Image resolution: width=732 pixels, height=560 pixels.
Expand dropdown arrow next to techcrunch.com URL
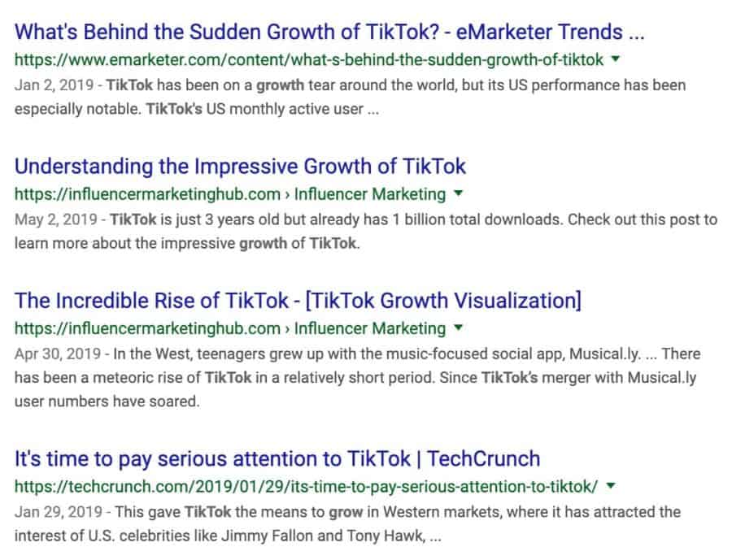(610, 486)
